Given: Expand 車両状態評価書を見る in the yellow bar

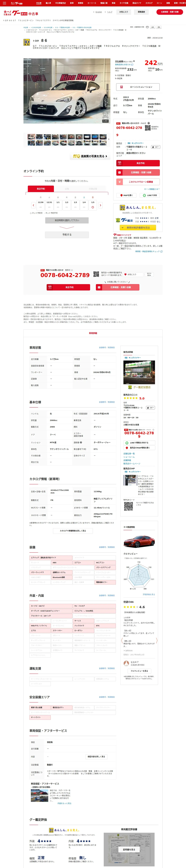Looking at the screenshot, I should point(138,227).
